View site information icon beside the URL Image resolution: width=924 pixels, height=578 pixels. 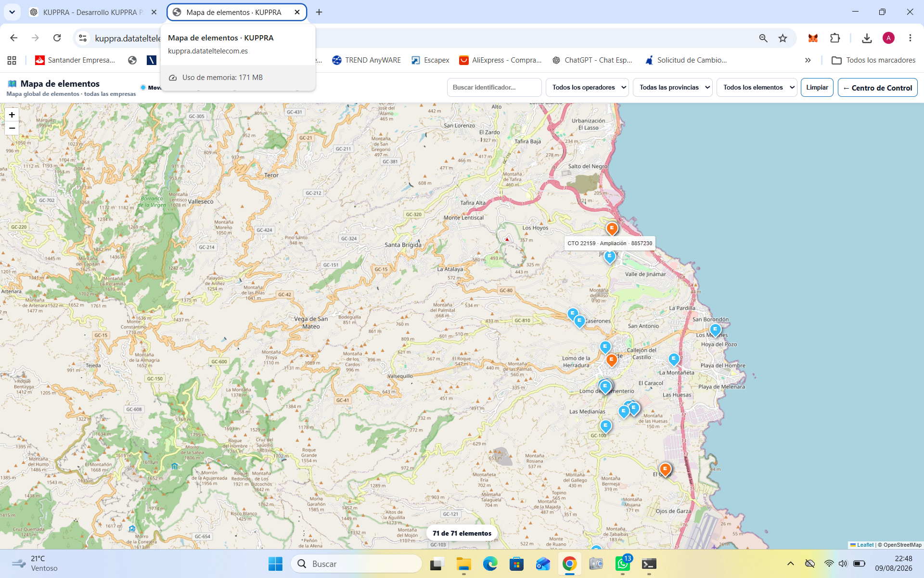pyautogui.click(x=83, y=38)
